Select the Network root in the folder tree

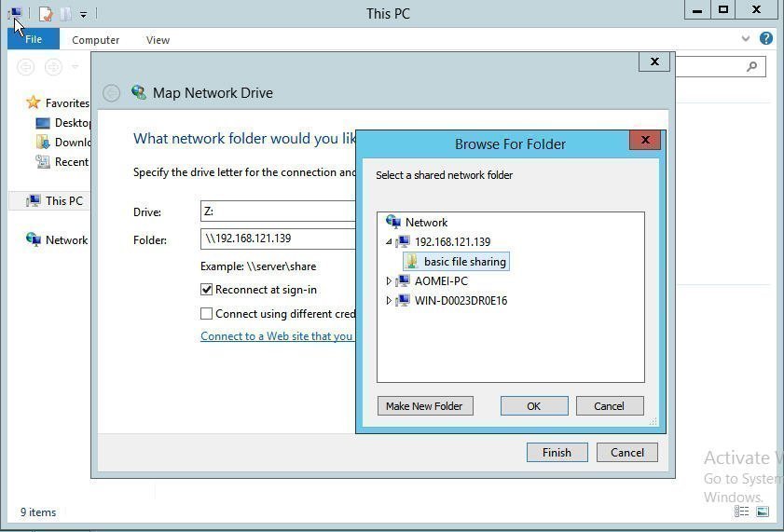[x=427, y=223]
